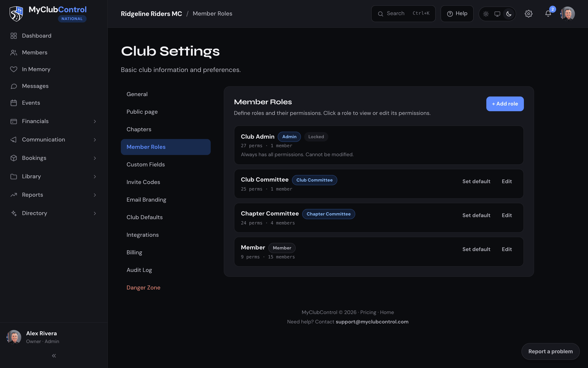Open the Public page settings tab
This screenshot has height=368, width=588.
tap(166, 112)
